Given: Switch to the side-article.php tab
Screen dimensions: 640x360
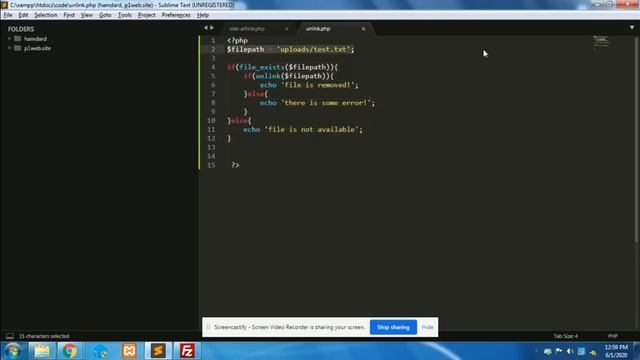Looking at the screenshot, I should (247, 29).
